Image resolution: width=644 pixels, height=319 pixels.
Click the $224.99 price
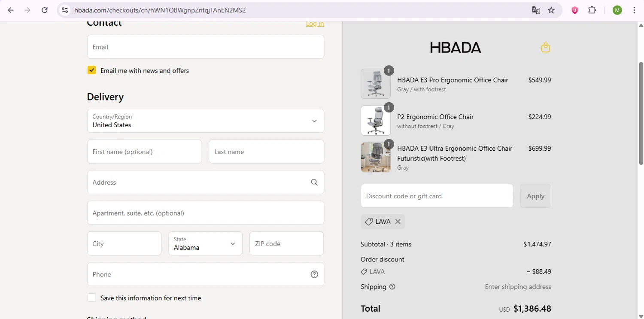[x=540, y=117]
